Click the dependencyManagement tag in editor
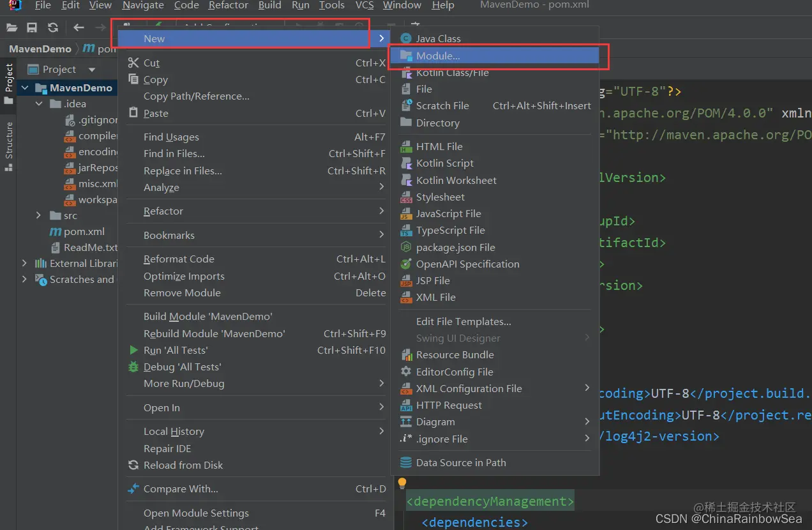The image size is (812, 530). pos(490,501)
